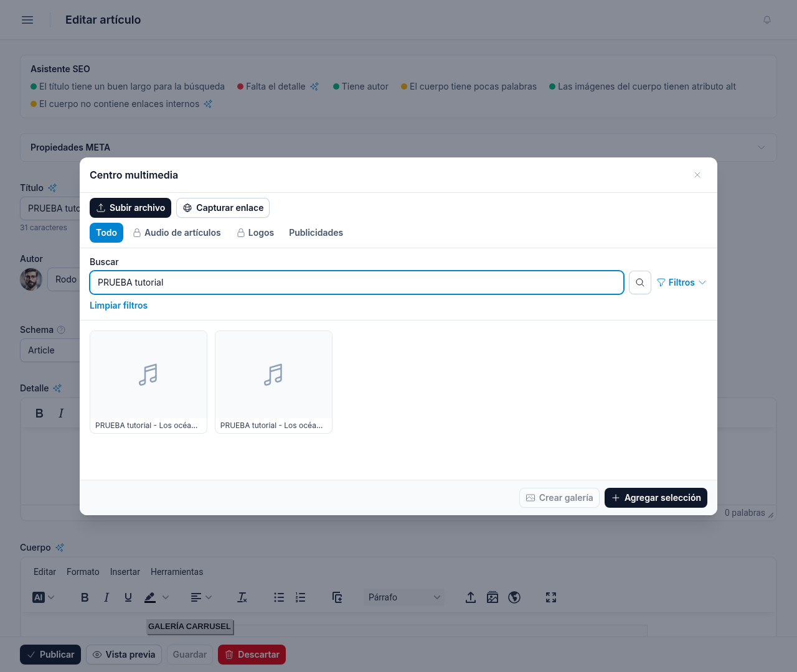The width and height of the screenshot is (797, 672).
Task: Switch to the Logos tab
Action: [x=255, y=233]
